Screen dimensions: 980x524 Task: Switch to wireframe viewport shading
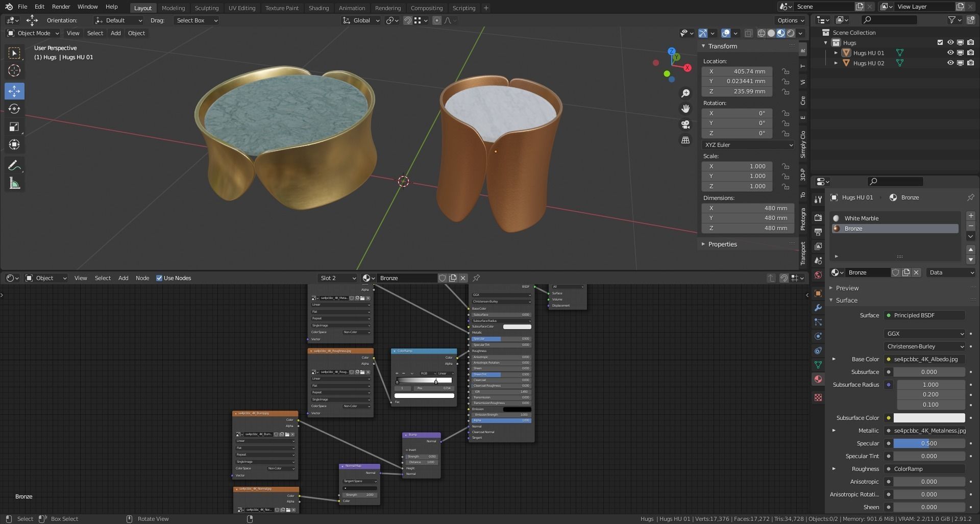[x=762, y=33]
